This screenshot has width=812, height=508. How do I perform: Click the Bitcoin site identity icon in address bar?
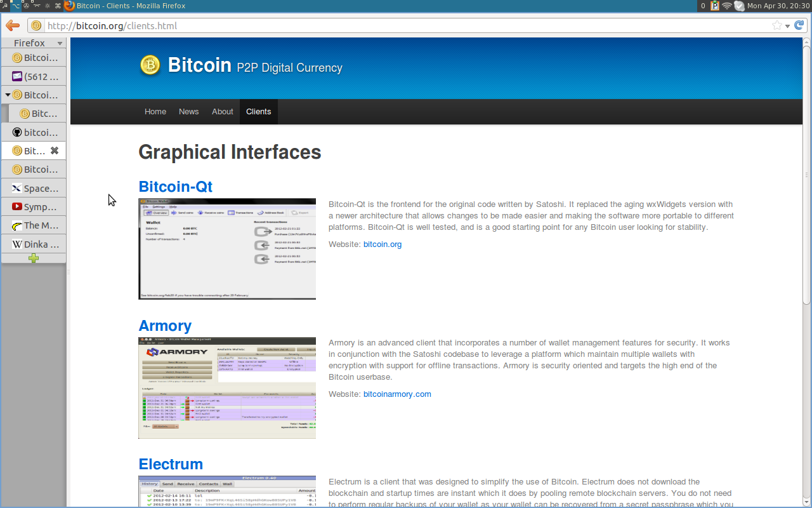pos(36,26)
